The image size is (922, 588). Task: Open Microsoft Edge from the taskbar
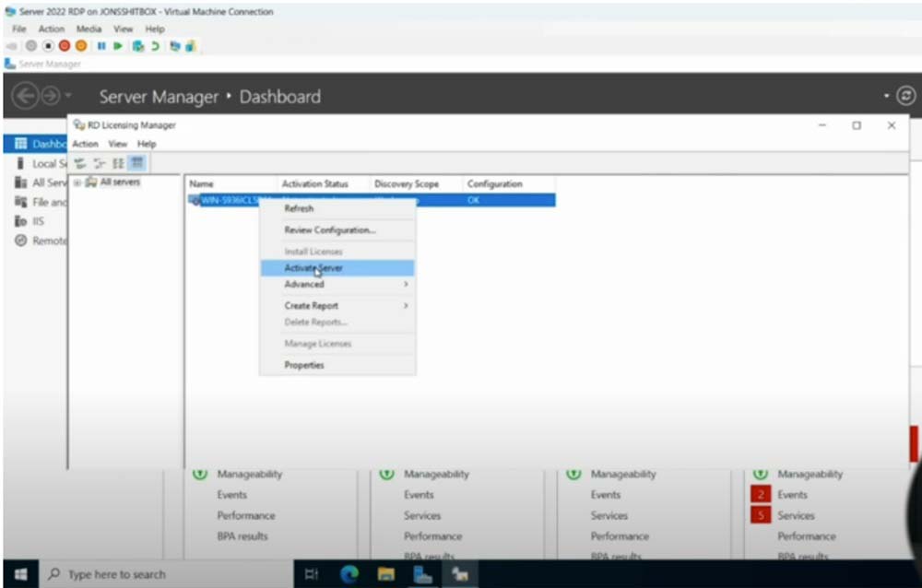[349, 574]
